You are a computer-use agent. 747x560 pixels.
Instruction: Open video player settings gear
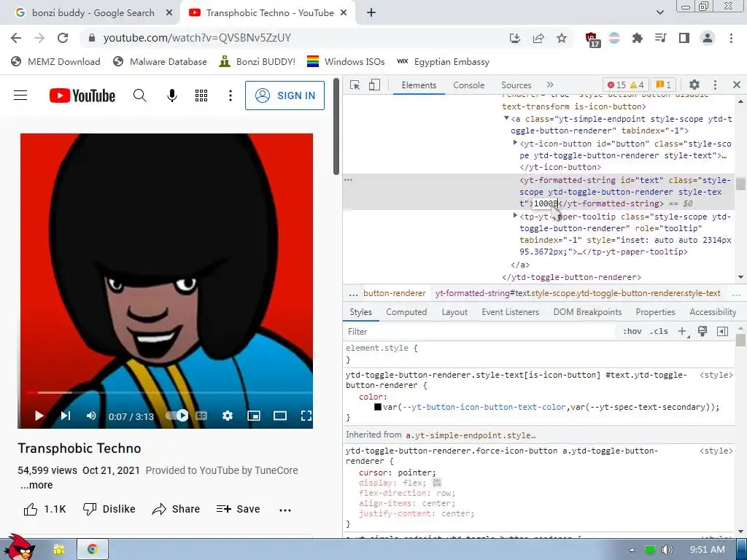pos(228,416)
